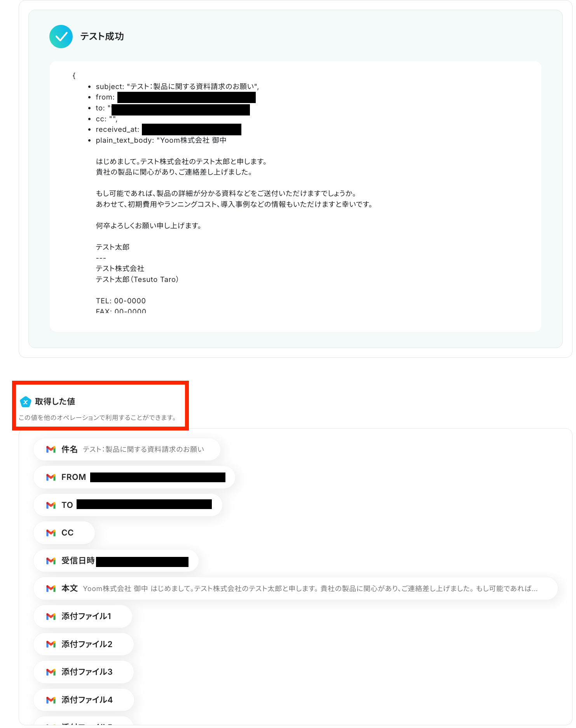Select the 添付ファイル3 chip
The image size is (576, 728).
point(84,672)
